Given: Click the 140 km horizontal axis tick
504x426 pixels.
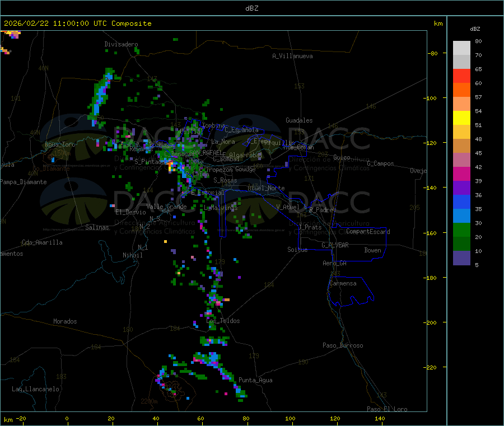Looking at the screenshot, I should pyautogui.click(x=380, y=418).
